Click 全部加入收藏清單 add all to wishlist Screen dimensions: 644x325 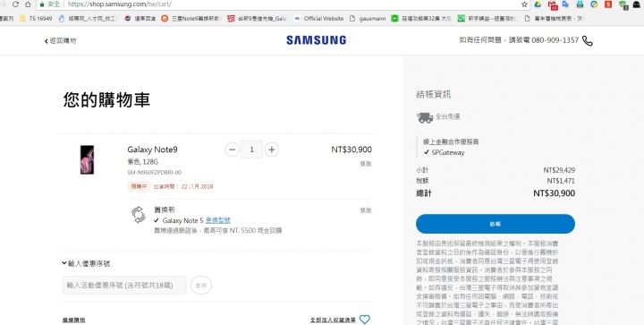click(333, 320)
